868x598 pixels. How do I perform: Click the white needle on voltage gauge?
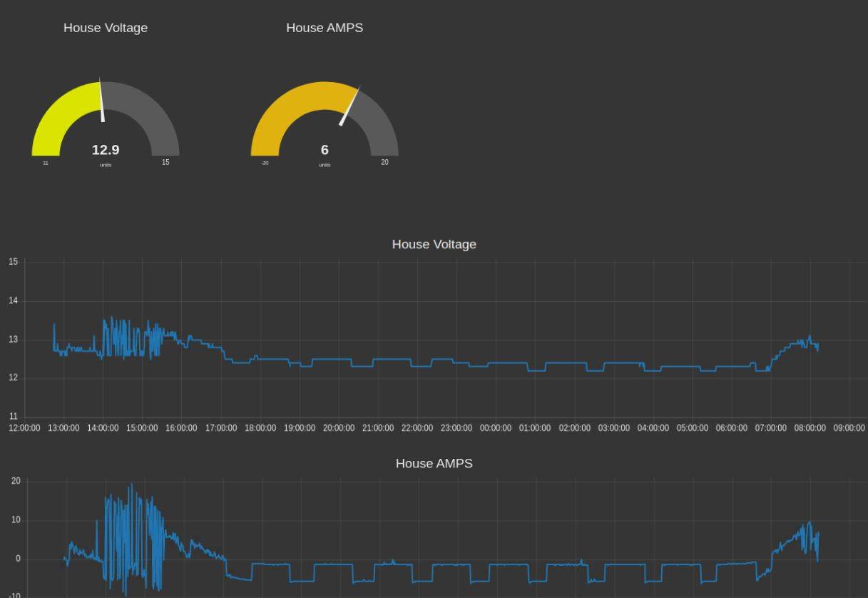(101, 100)
